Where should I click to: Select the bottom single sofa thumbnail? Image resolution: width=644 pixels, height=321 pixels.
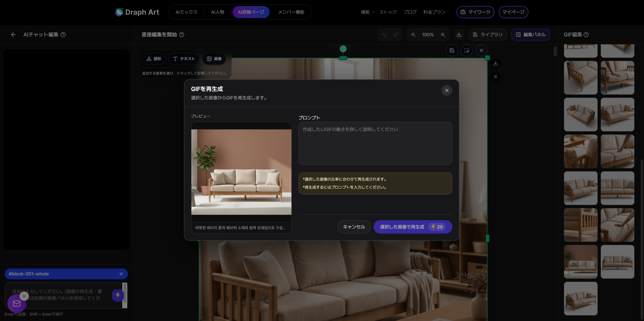pyautogui.click(x=581, y=298)
